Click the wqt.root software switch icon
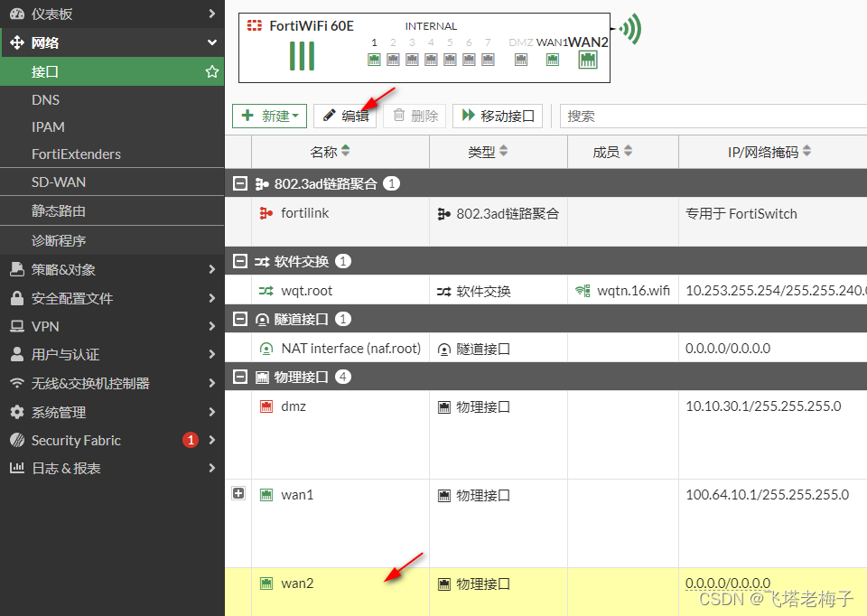 266,291
